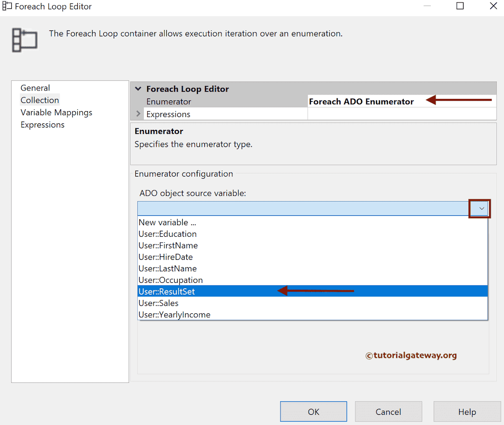The width and height of the screenshot is (504, 425).
Task: Switch to the Variable Mappings page
Action: pyautogui.click(x=56, y=112)
